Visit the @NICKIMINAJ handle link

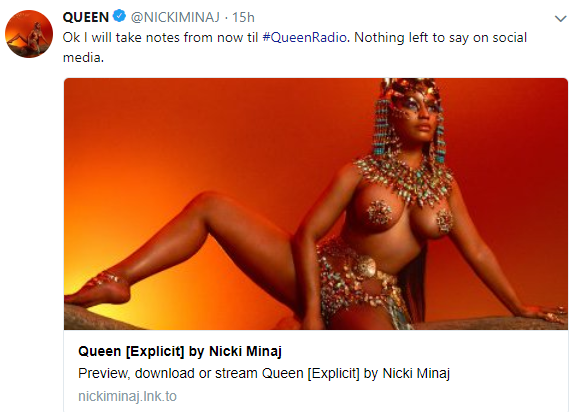175,17
